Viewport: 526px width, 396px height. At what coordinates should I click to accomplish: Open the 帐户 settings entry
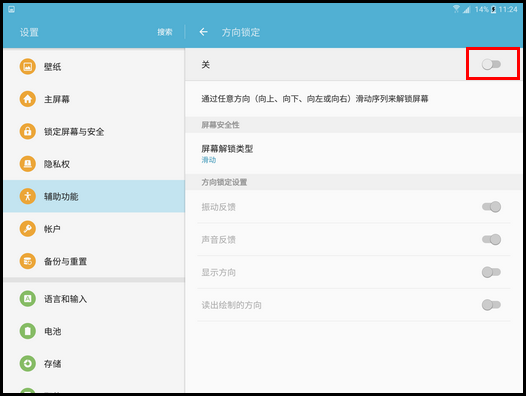(94, 229)
